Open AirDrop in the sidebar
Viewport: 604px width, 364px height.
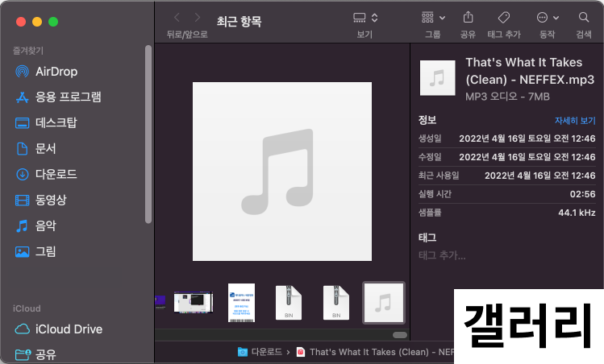(56, 72)
